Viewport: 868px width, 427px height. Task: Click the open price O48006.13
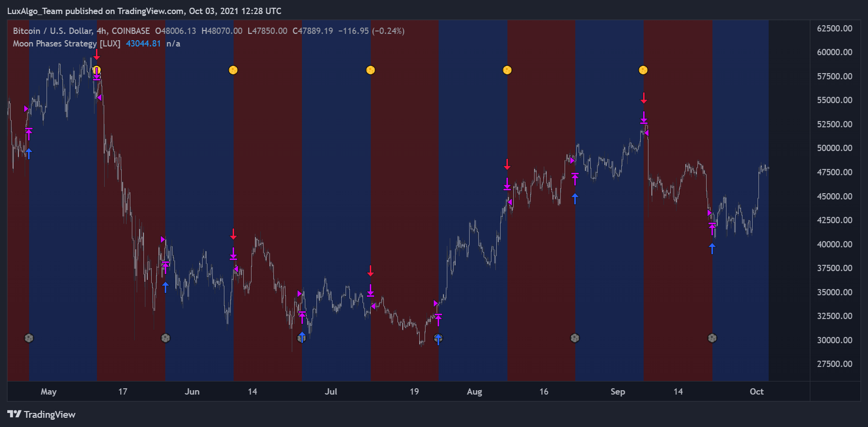tap(175, 31)
